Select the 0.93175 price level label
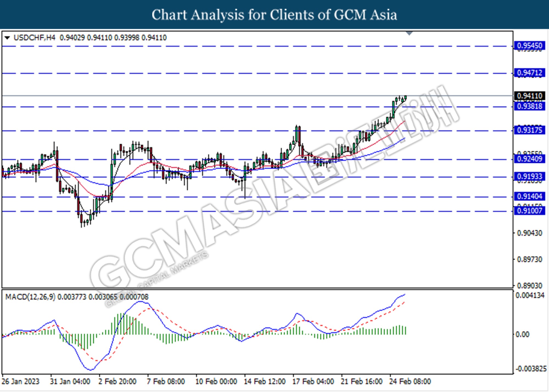549x392 pixels. pyautogui.click(x=529, y=130)
